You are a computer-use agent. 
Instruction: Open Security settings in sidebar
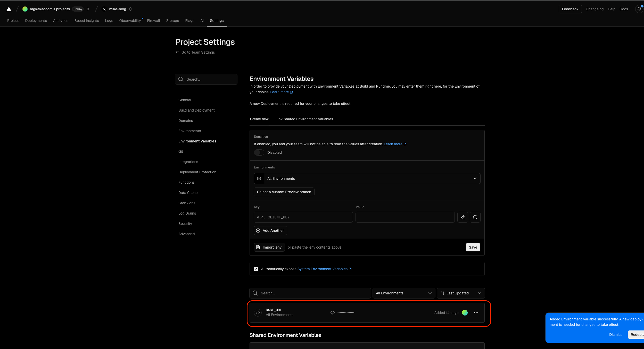185,224
